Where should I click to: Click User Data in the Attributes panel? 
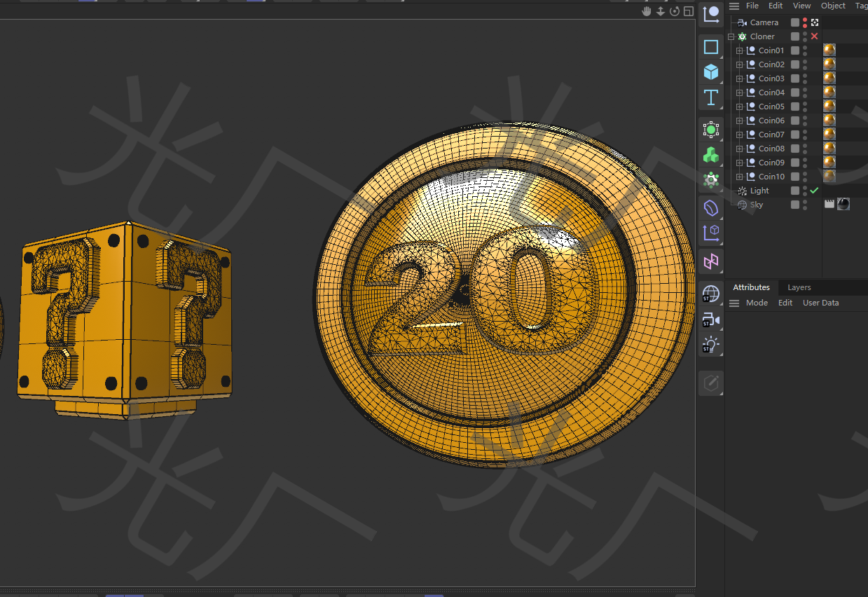click(820, 303)
